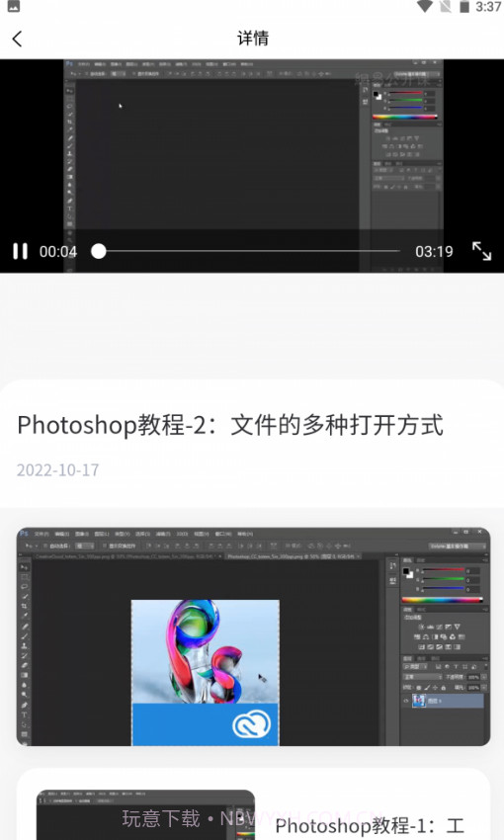Click the 03:19 total duration label
This screenshot has width=504, height=840.
pyautogui.click(x=434, y=251)
